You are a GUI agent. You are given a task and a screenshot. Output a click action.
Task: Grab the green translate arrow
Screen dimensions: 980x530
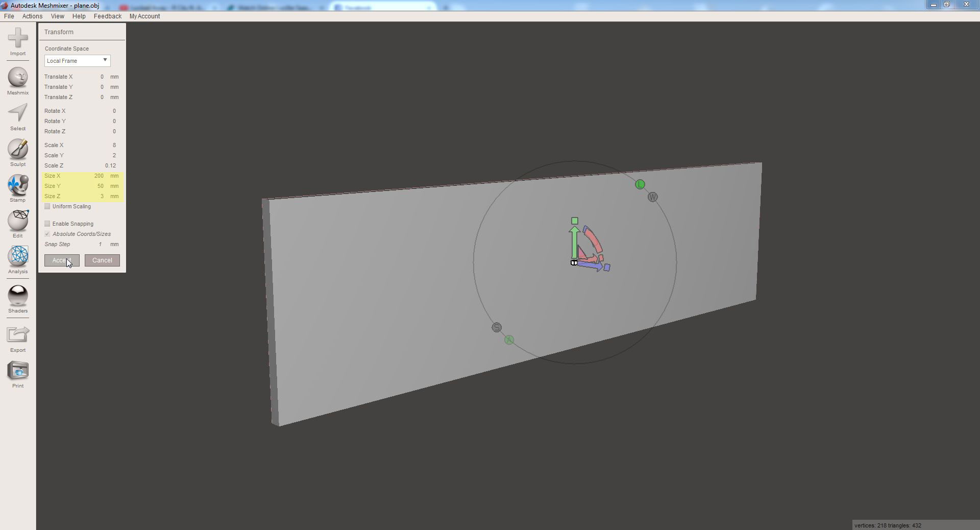coord(575,243)
